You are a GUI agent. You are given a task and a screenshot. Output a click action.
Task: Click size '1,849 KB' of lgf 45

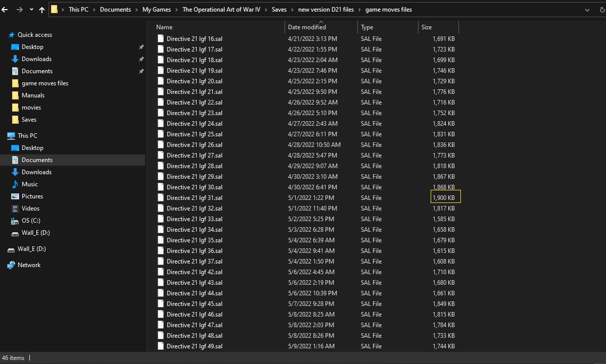coord(444,304)
